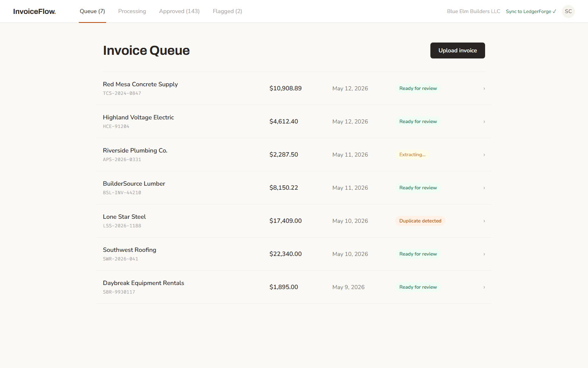
Task: Select the $10,908.89 amount
Action: coord(285,88)
